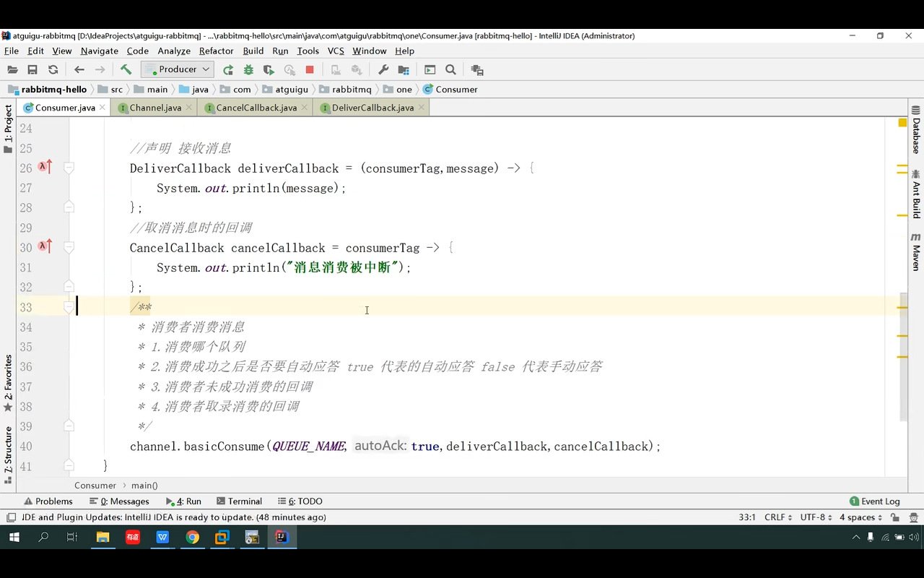Viewport: 924px width, 578px height.
Task: Open the Structure tool window
Action: tap(8, 454)
